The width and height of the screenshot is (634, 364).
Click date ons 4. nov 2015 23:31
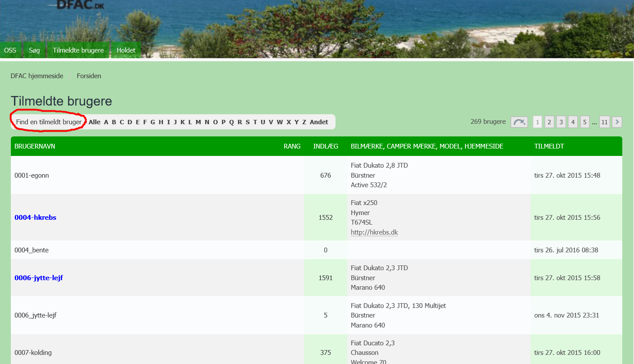567,315
